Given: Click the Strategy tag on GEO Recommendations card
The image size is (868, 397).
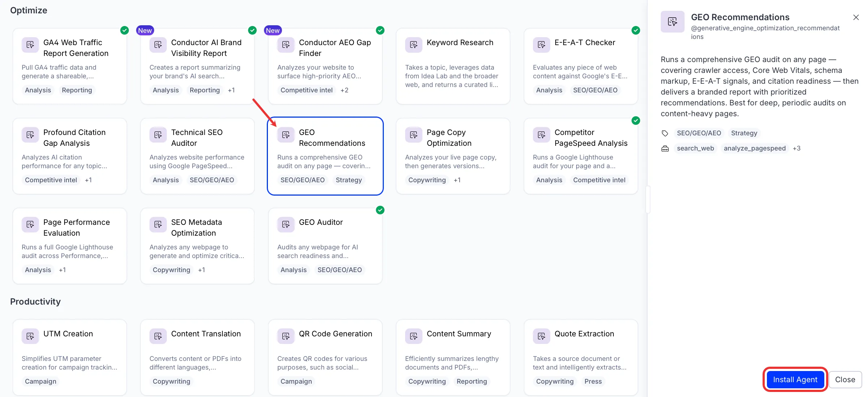Looking at the screenshot, I should click(x=349, y=180).
